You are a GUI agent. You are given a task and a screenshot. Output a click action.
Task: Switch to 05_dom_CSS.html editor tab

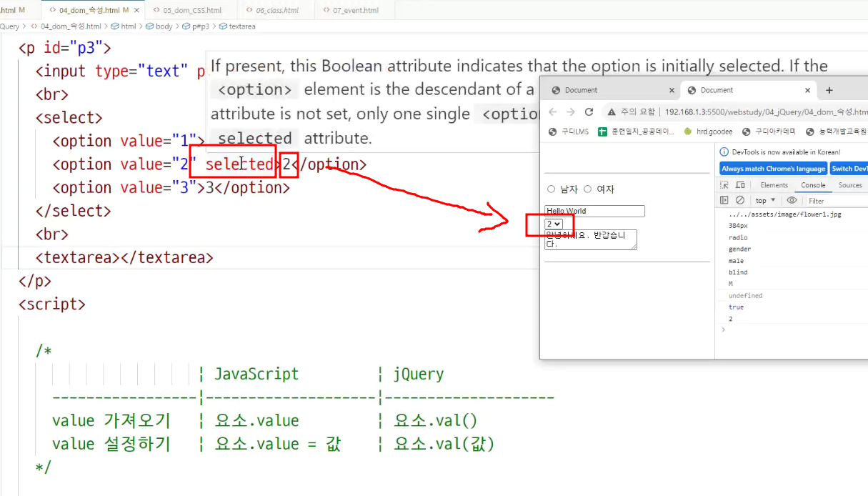(x=192, y=11)
